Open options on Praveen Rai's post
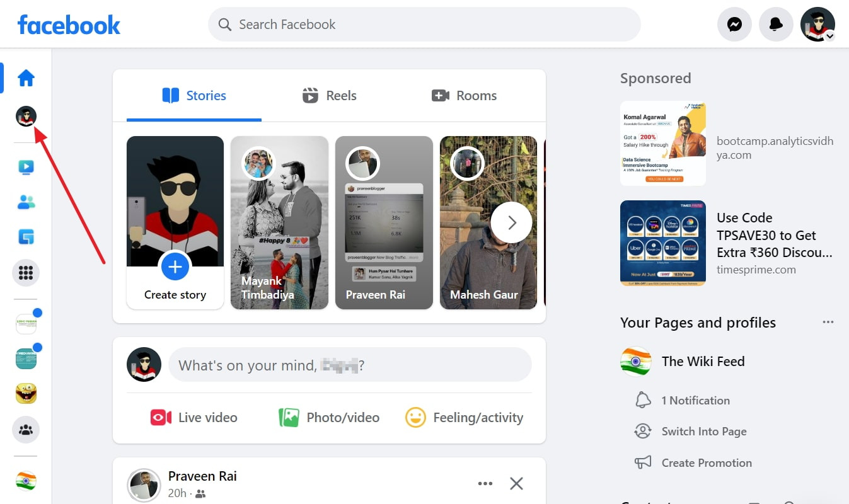The image size is (849, 504). (x=485, y=483)
